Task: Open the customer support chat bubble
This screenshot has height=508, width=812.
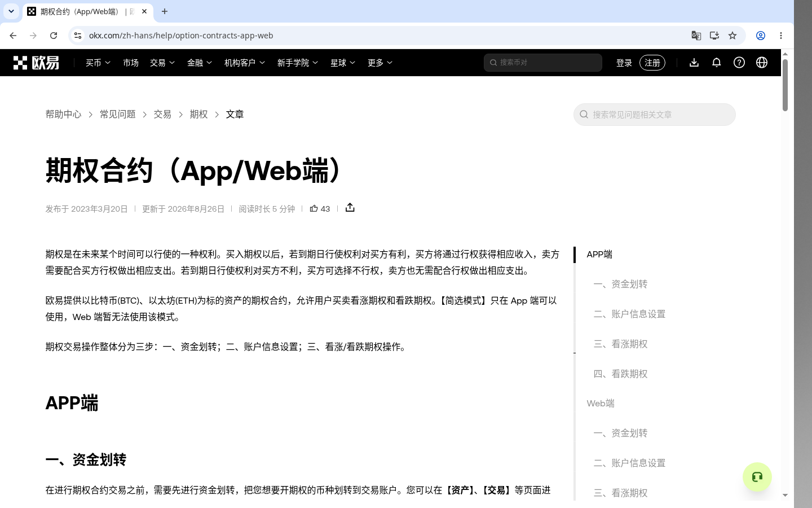Action: pyautogui.click(x=757, y=477)
